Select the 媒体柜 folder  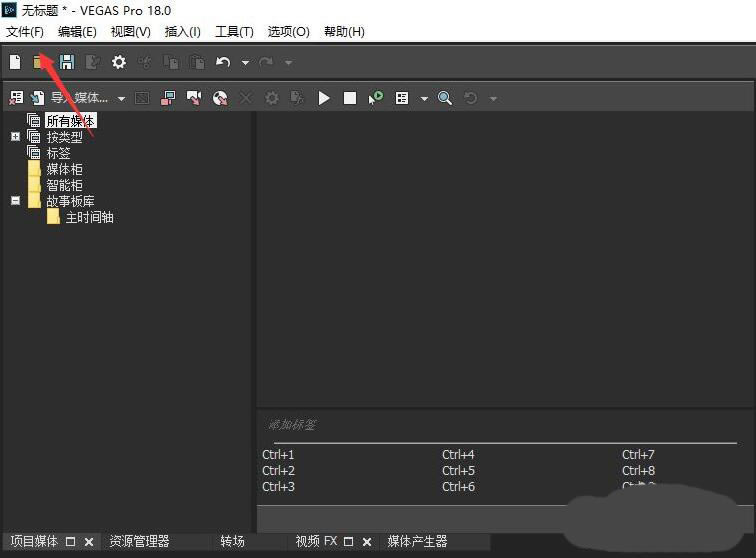point(64,169)
